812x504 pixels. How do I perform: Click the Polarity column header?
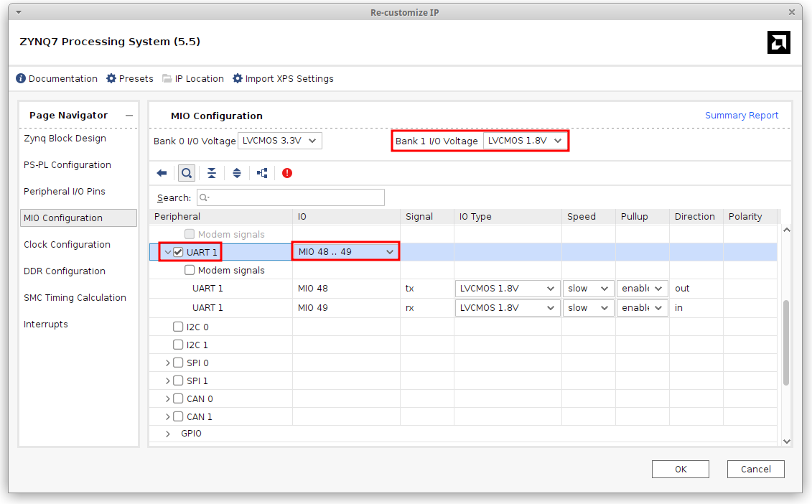750,217
